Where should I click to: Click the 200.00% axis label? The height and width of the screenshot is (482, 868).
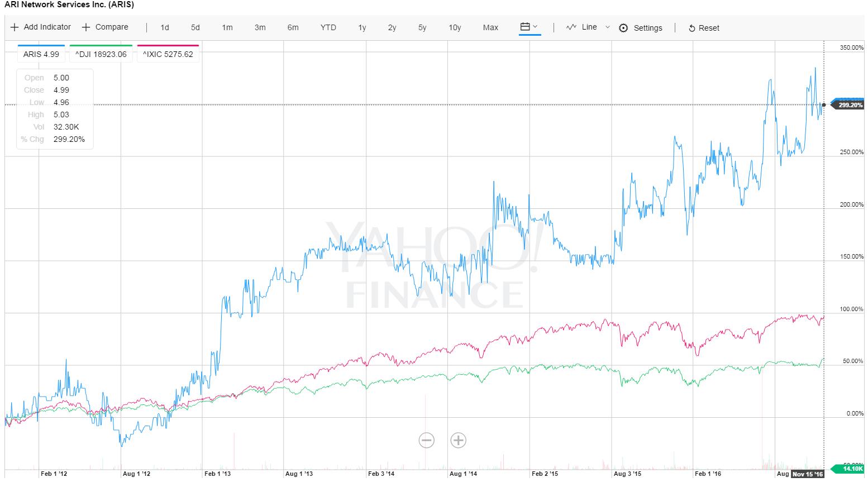pos(851,204)
